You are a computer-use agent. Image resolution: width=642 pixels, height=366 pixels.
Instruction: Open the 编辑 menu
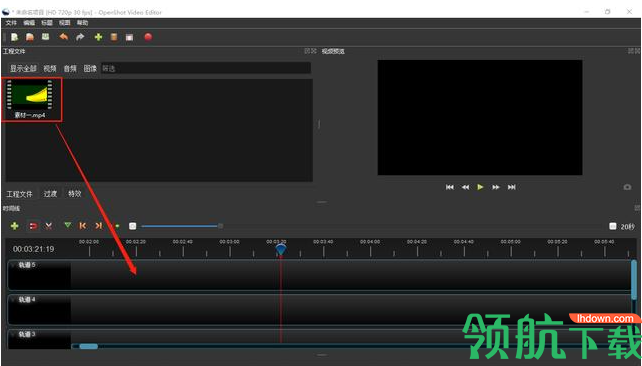pos(29,23)
